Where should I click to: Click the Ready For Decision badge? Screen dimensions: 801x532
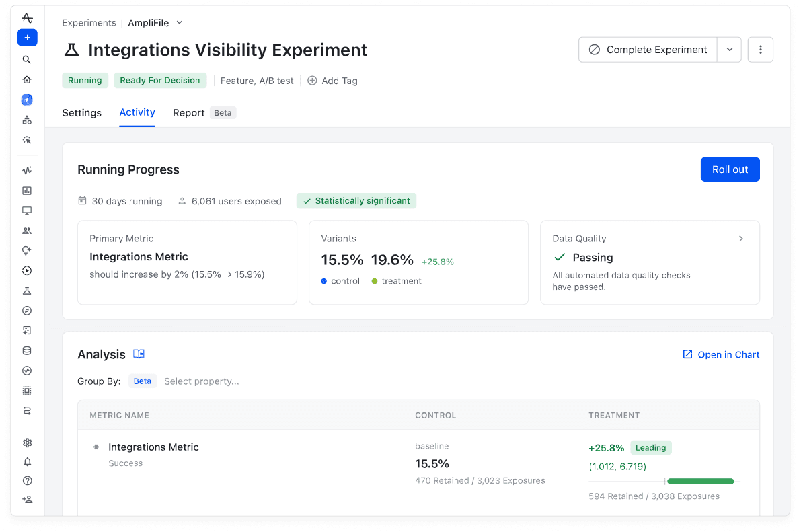[160, 80]
